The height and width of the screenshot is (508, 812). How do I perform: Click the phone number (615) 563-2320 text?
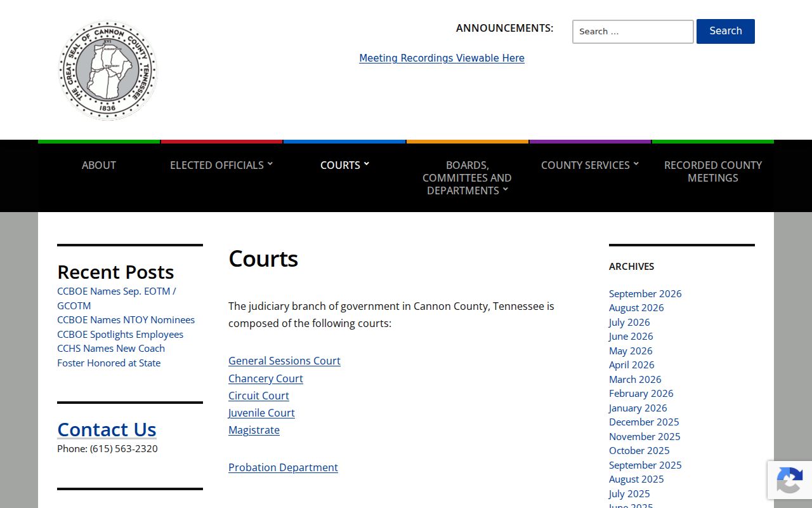click(x=124, y=448)
